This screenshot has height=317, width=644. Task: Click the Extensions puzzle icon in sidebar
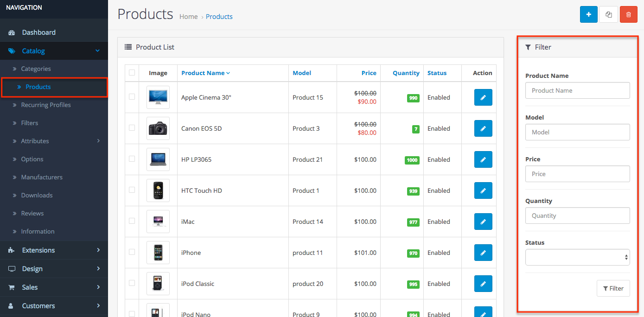coord(12,250)
